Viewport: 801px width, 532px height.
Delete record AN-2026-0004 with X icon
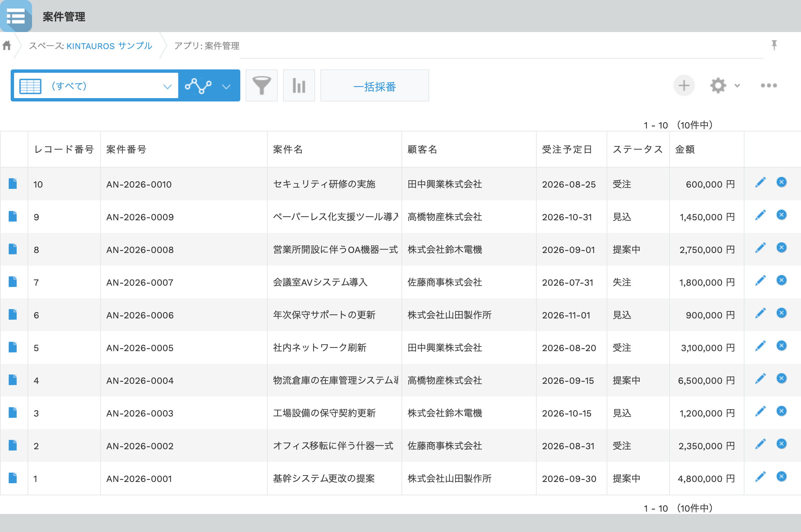coord(782,378)
